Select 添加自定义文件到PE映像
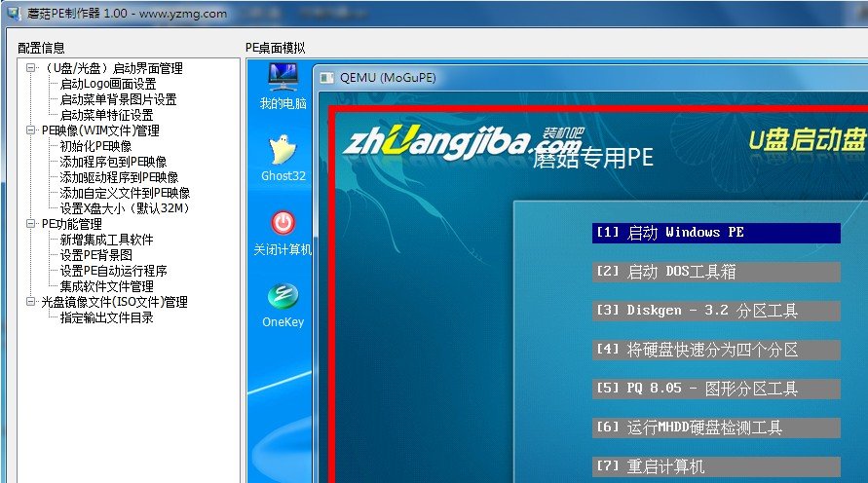This screenshot has width=868, height=483. click(x=125, y=193)
